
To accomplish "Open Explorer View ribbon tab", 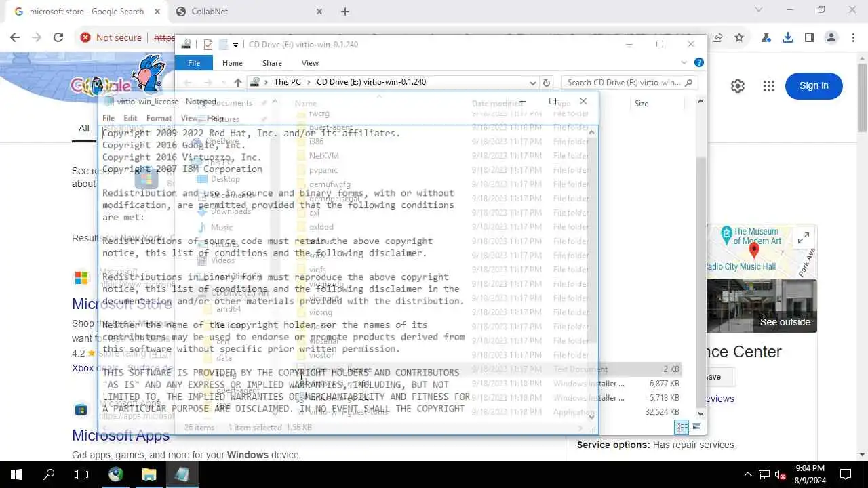I will (x=310, y=63).
